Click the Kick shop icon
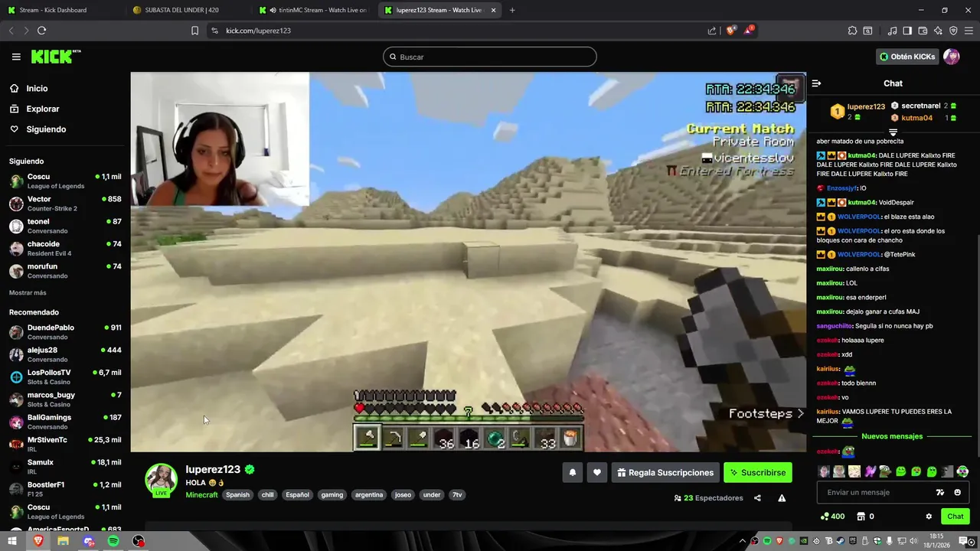 [861, 517]
